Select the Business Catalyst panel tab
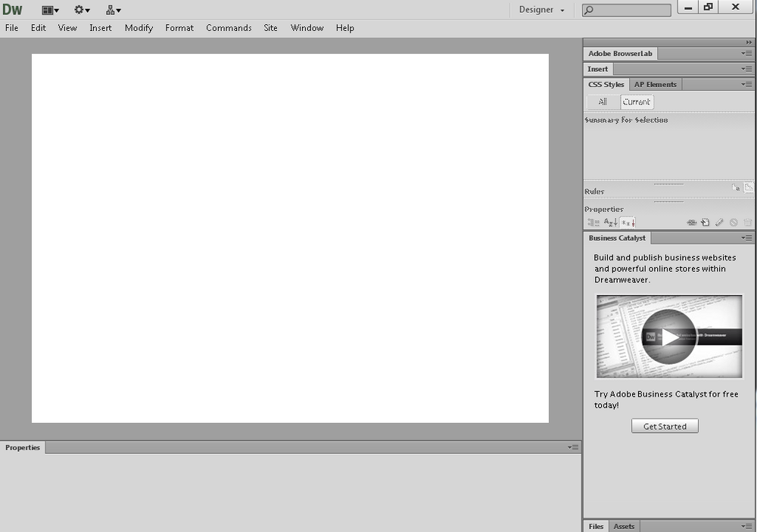Viewport: 757px width, 532px height. pos(617,238)
